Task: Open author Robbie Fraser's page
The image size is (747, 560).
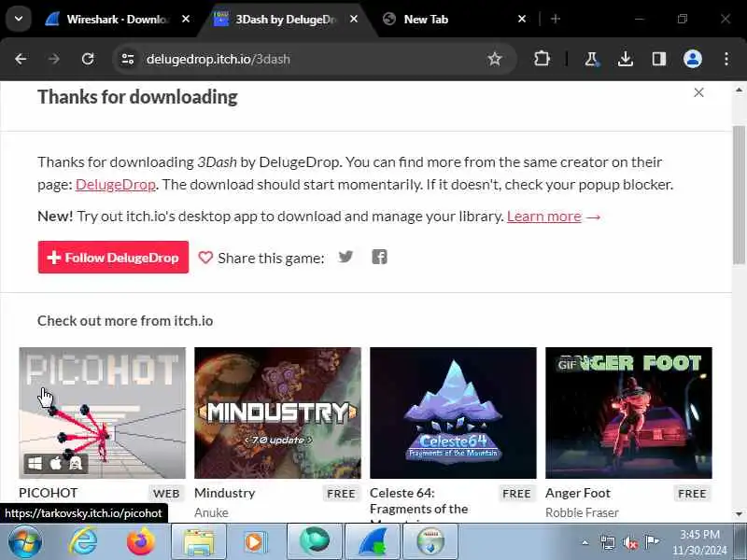Action: 582,512
